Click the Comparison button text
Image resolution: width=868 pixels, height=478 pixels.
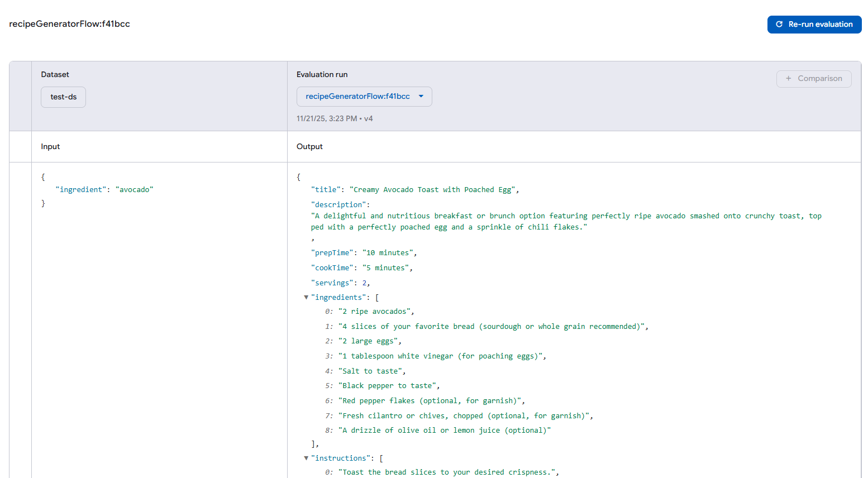(819, 79)
